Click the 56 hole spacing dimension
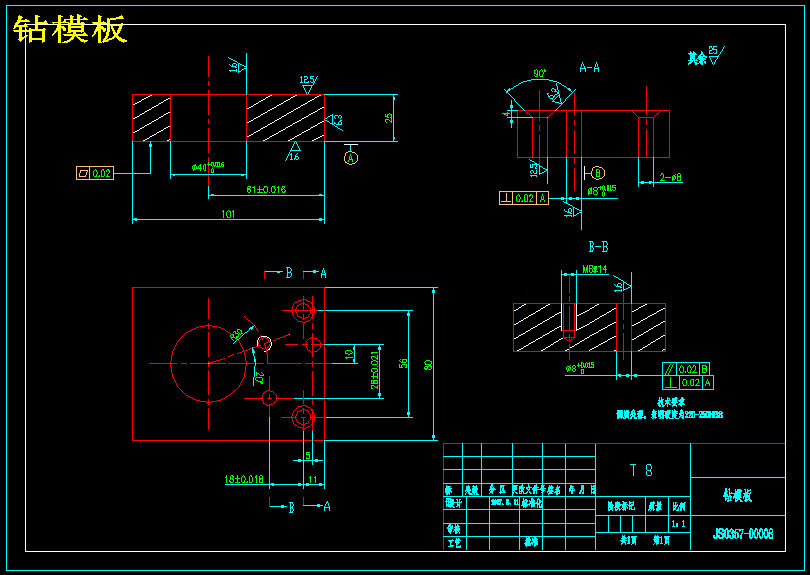 click(403, 363)
